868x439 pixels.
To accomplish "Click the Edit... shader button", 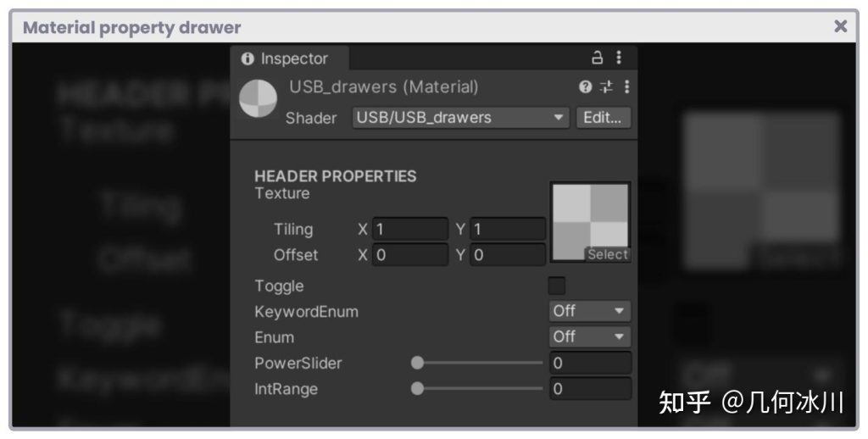I will click(x=604, y=117).
